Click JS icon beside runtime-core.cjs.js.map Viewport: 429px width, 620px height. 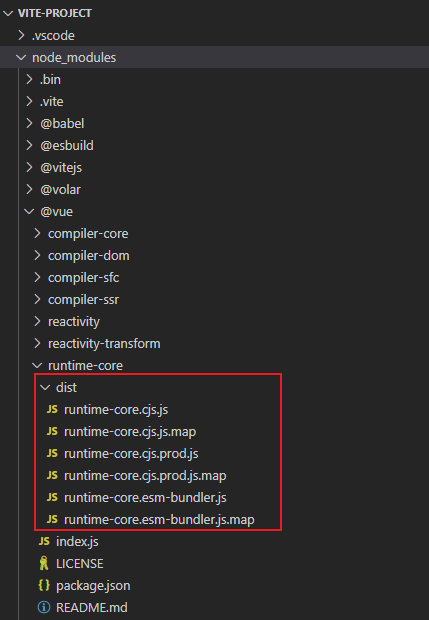(x=52, y=431)
